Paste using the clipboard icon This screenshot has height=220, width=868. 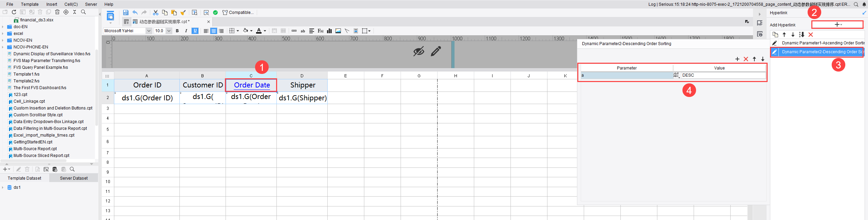click(x=174, y=13)
